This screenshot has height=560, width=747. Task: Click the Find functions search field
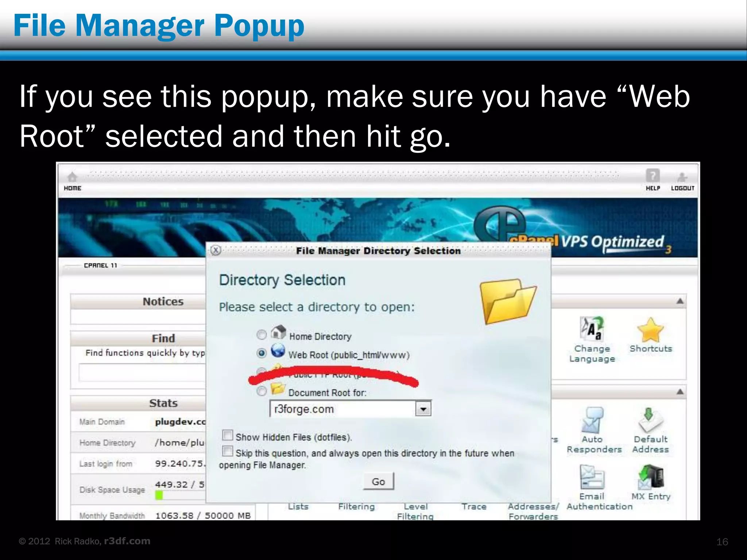(x=143, y=373)
